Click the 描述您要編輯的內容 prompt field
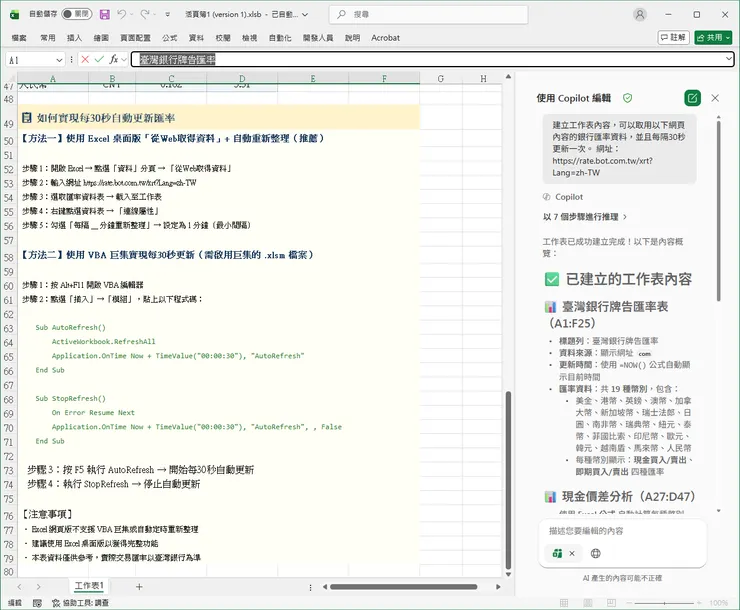Image resolution: width=740 pixels, height=610 pixels. pos(622,531)
